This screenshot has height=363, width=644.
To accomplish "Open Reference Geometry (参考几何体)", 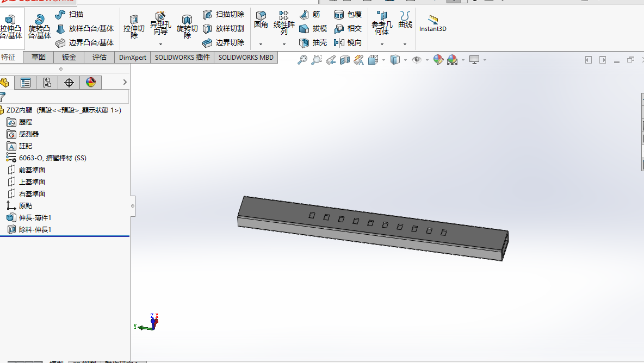I will (381, 23).
